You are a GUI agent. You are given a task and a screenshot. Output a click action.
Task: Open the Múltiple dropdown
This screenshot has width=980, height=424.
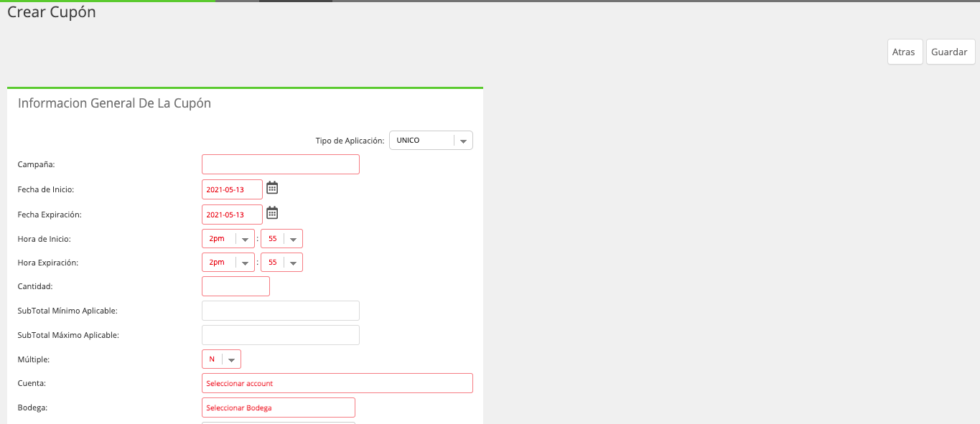(x=221, y=359)
